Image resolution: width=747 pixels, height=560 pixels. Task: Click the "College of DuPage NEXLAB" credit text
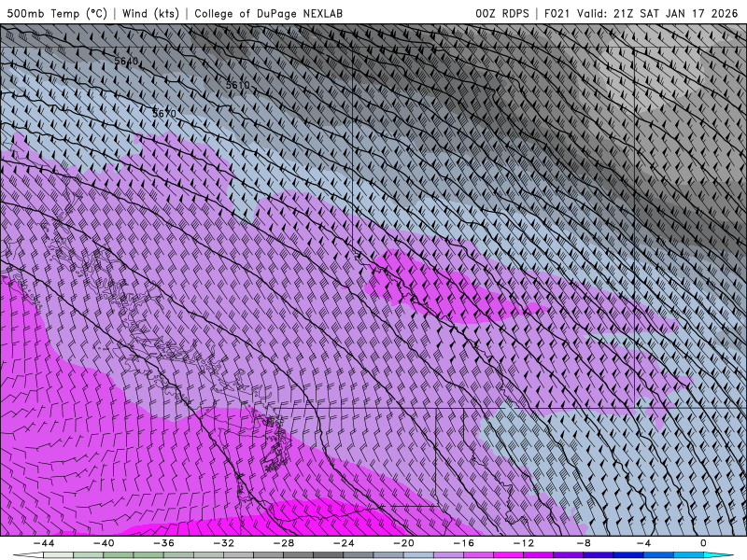coord(268,13)
